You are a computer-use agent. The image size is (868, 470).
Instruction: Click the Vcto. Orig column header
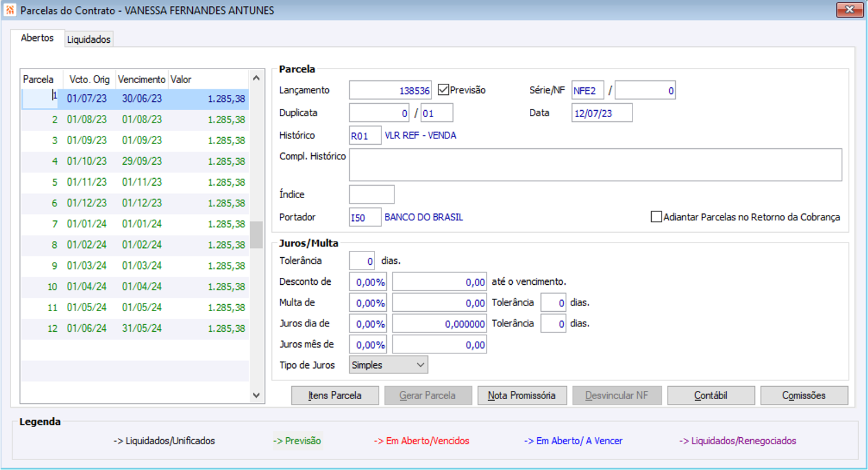click(90, 79)
